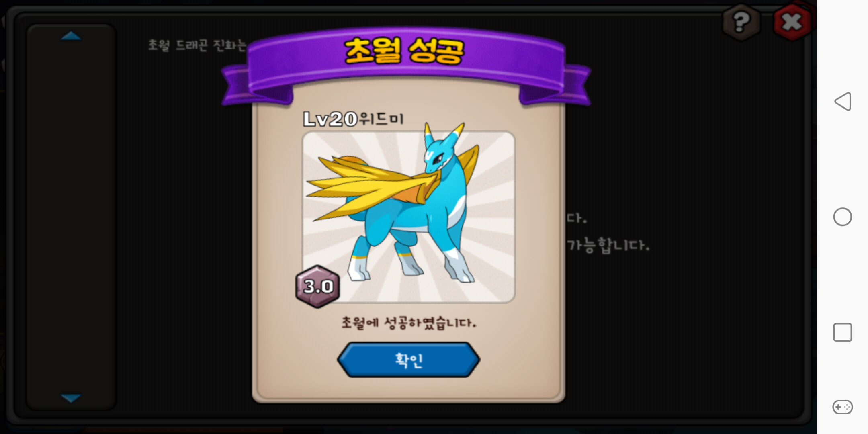The height and width of the screenshot is (434, 868).
Task: Close the screen with red X
Action: coord(792,22)
